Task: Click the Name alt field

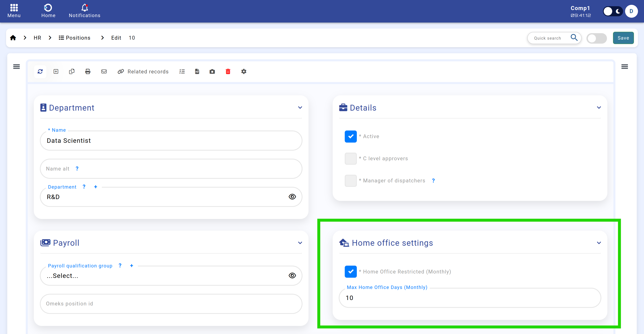Action: point(171,169)
